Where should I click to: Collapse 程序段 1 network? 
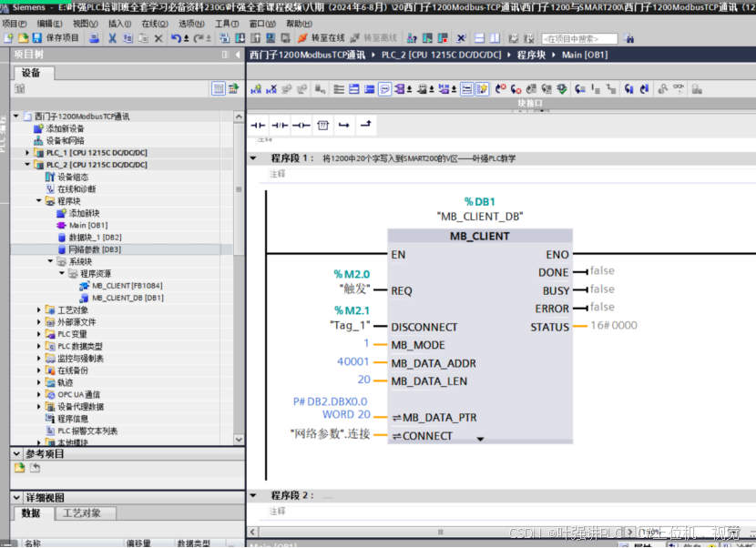(253, 158)
